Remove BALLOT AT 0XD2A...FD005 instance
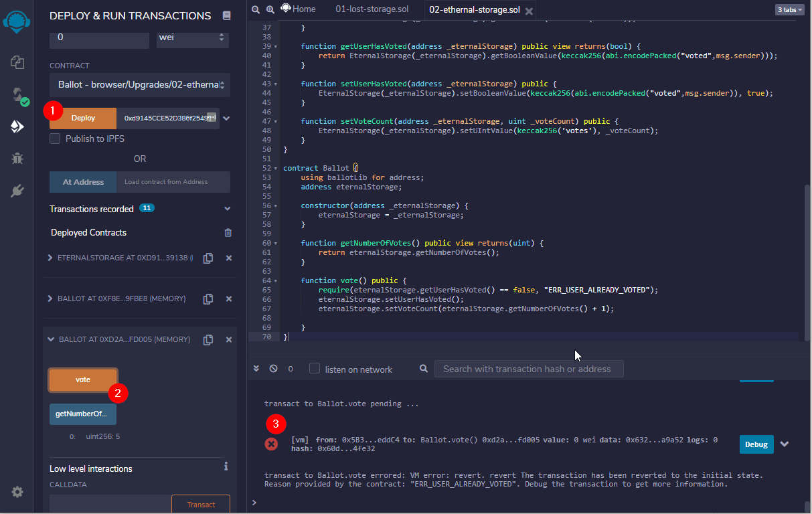Image resolution: width=812 pixels, height=514 pixels. pos(229,339)
